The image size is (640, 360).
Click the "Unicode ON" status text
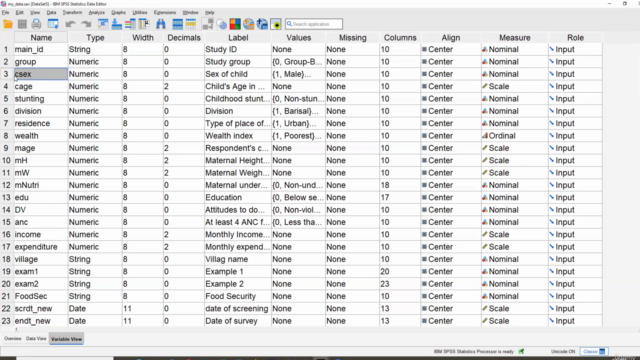[563, 351]
